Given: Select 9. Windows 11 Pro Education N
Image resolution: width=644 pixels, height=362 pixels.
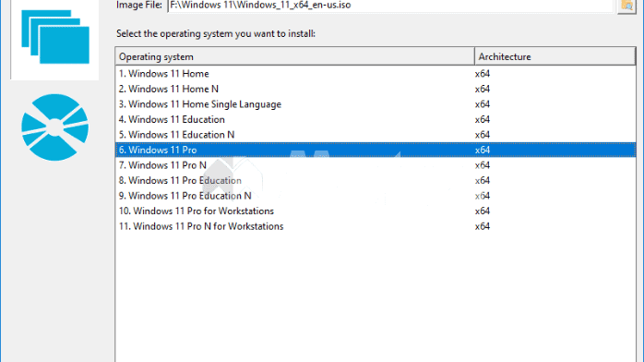Looking at the screenshot, I should (x=185, y=196).
